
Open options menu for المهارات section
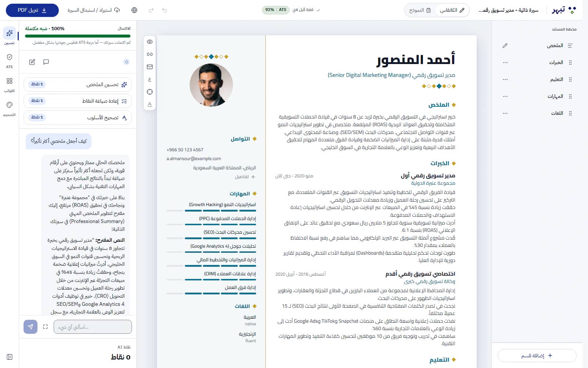pyautogui.click(x=505, y=96)
